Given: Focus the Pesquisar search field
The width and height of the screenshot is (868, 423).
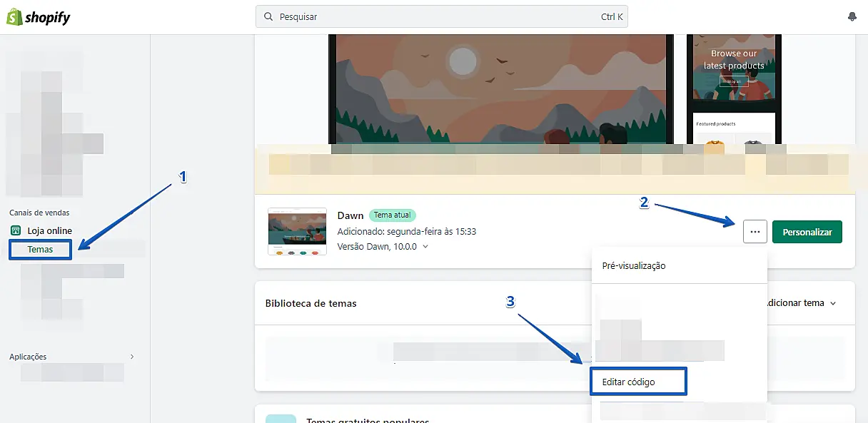Looking at the screenshot, I should pos(435,17).
